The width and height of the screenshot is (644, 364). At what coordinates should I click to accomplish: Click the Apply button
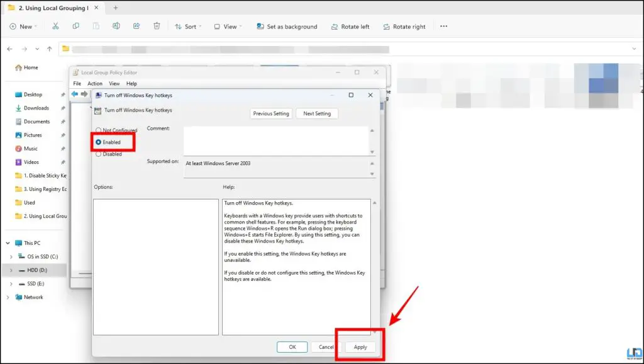pos(360,347)
